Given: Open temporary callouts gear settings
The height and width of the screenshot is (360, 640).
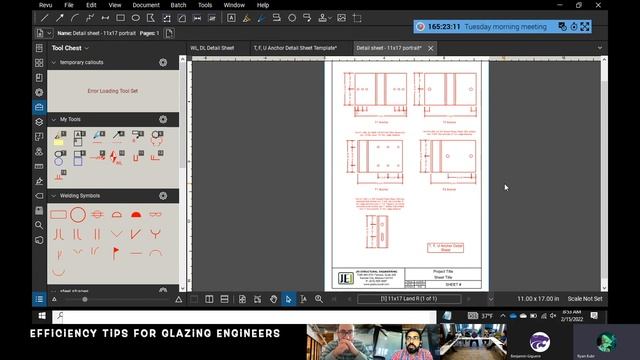Looking at the screenshot, I should [x=163, y=62].
